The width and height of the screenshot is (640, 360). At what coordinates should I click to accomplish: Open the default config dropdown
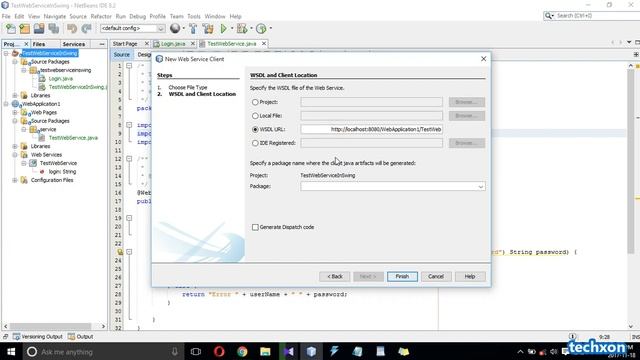(x=161, y=28)
